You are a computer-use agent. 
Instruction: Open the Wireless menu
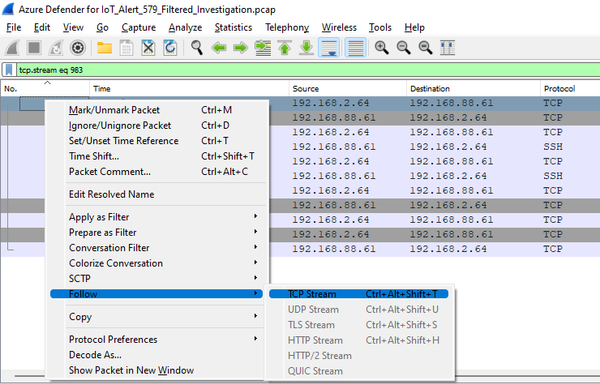339,28
